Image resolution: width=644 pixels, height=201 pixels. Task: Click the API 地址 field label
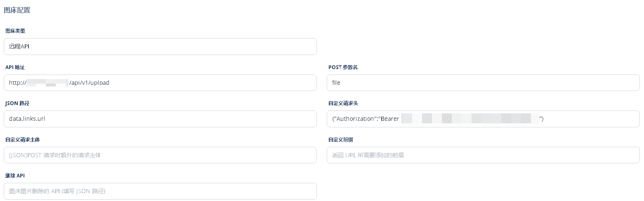pyautogui.click(x=15, y=67)
